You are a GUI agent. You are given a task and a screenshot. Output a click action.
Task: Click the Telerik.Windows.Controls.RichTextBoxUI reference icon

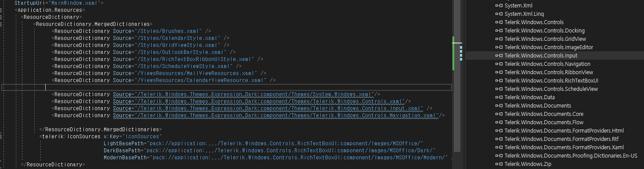pos(499,80)
